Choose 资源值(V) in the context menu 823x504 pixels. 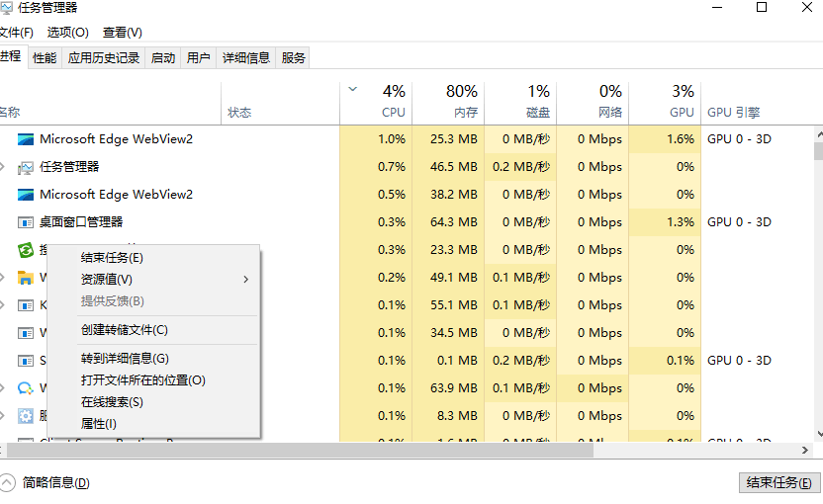(x=153, y=280)
